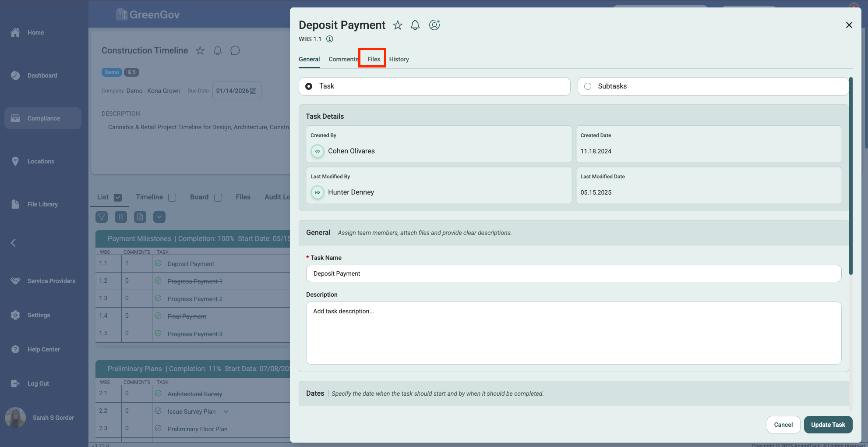Click the assign user icon in task header
The image size is (868, 447).
(x=434, y=25)
